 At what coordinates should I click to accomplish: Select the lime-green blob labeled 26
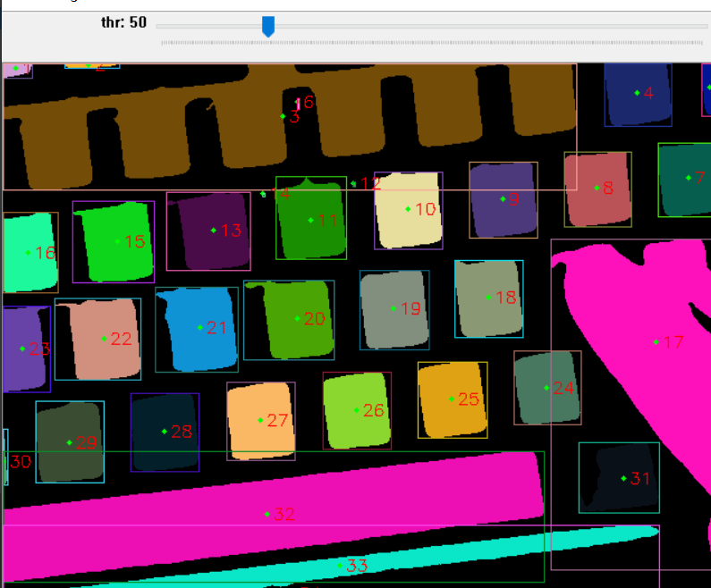click(x=357, y=410)
